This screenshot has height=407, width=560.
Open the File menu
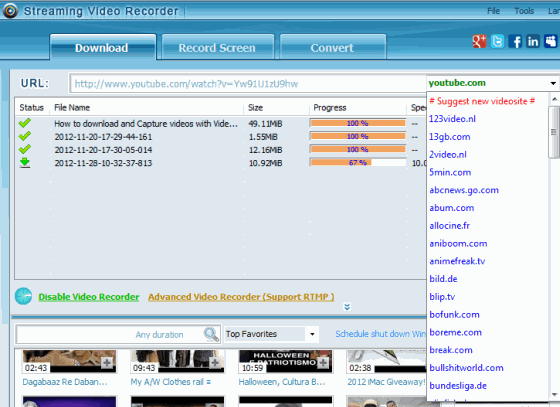[494, 11]
